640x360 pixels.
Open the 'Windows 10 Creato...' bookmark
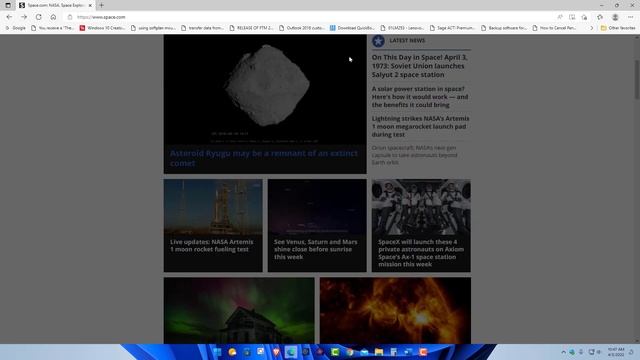point(102,28)
